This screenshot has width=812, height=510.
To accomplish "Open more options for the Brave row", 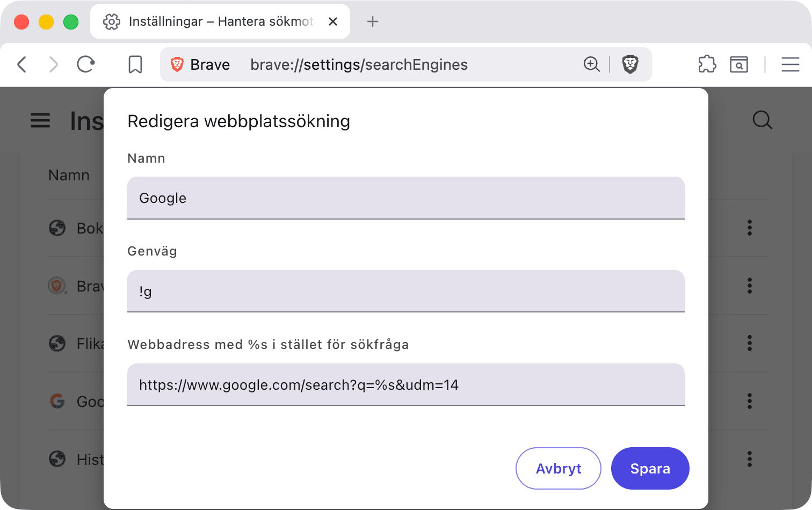I will 750,286.
